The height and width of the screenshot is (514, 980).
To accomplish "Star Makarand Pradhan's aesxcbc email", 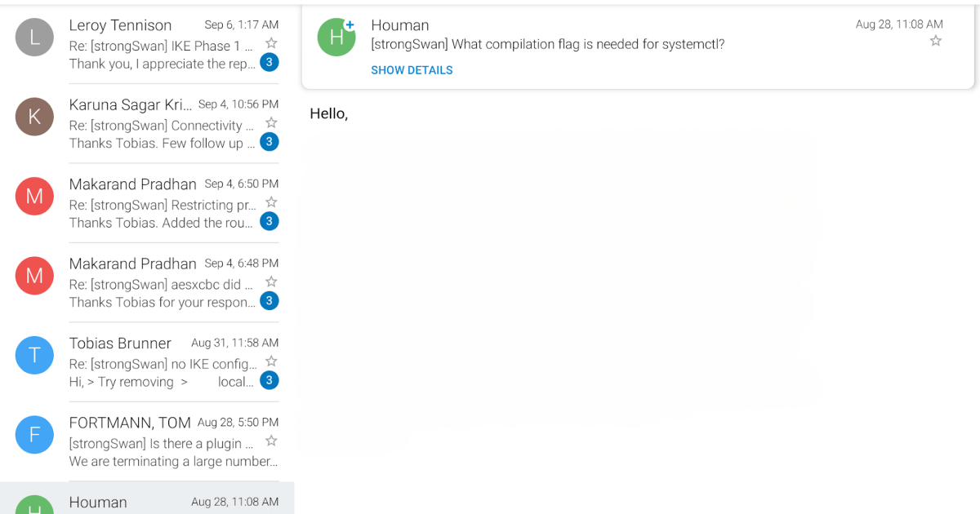I will (x=271, y=281).
